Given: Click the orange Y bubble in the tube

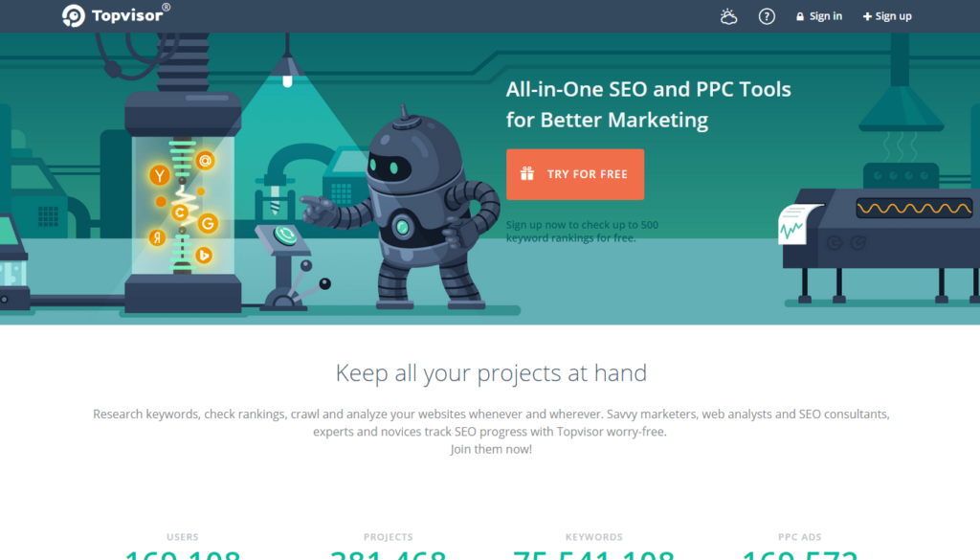Looking at the screenshot, I should (x=160, y=175).
